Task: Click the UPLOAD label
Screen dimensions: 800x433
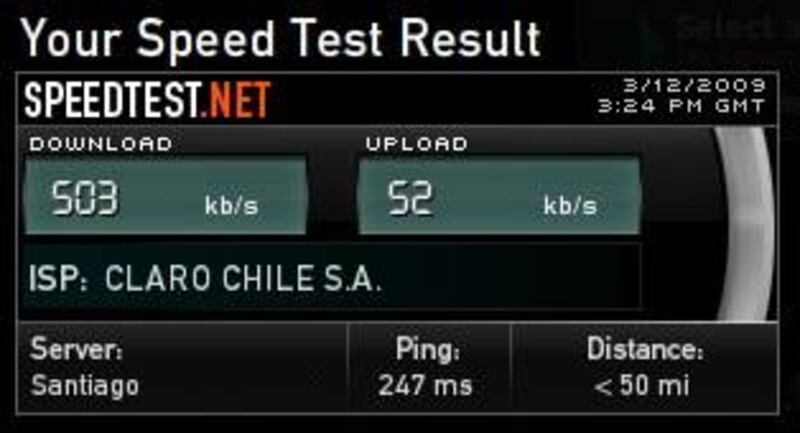Action: pyautogui.click(x=416, y=144)
